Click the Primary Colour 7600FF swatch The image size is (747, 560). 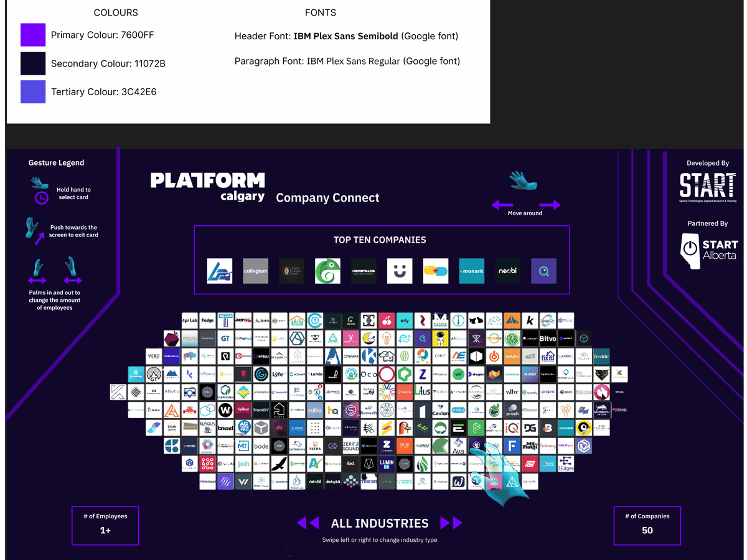pyautogui.click(x=32, y=35)
